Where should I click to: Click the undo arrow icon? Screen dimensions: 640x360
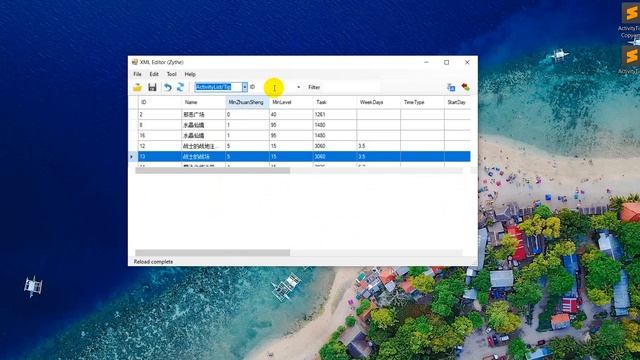click(167, 87)
